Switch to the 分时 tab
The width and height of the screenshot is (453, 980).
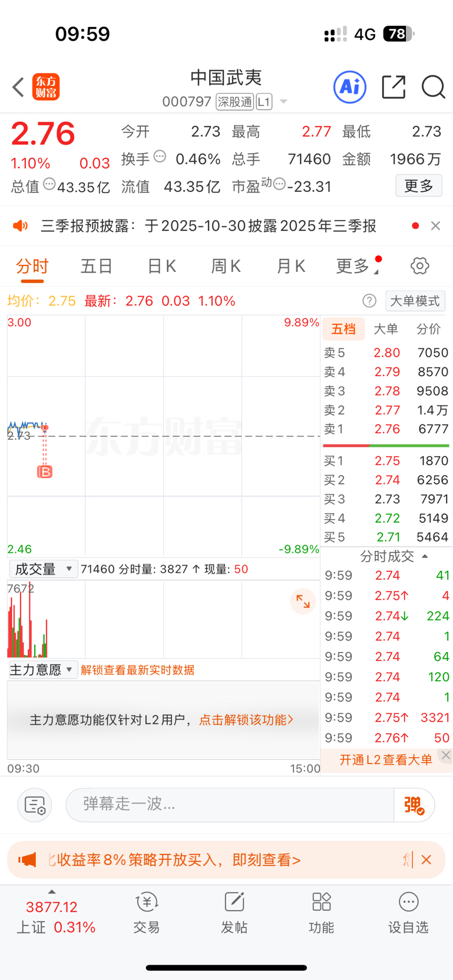pos(32,266)
